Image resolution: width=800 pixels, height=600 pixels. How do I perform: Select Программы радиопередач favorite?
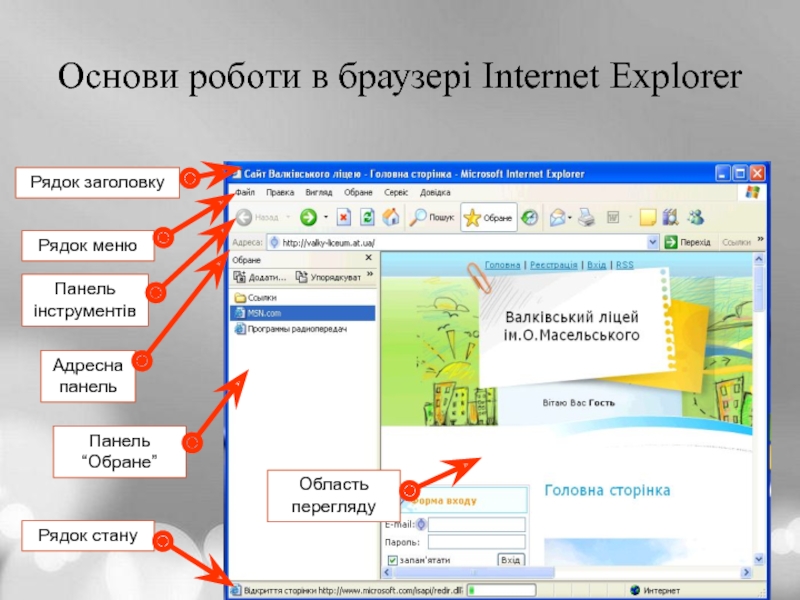point(290,329)
